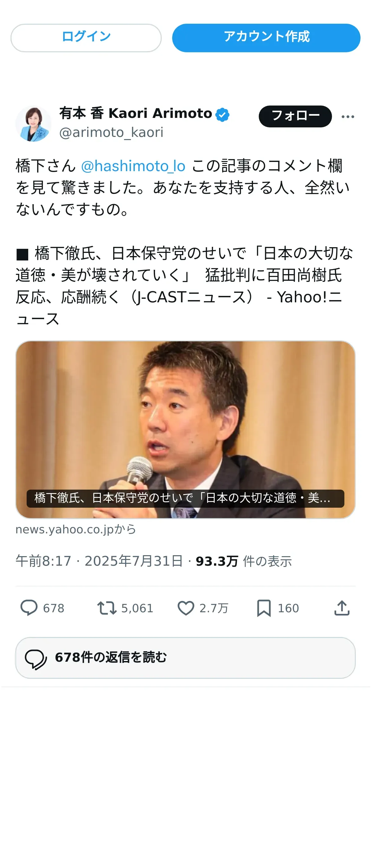Follow the account with フォロー button
The height and width of the screenshot is (868, 371).
tap(295, 116)
